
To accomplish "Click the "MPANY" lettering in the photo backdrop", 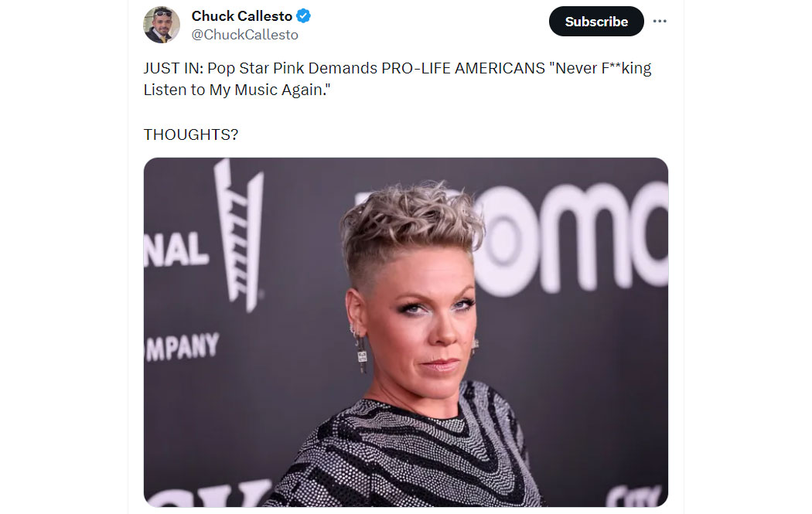I will coord(183,347).
